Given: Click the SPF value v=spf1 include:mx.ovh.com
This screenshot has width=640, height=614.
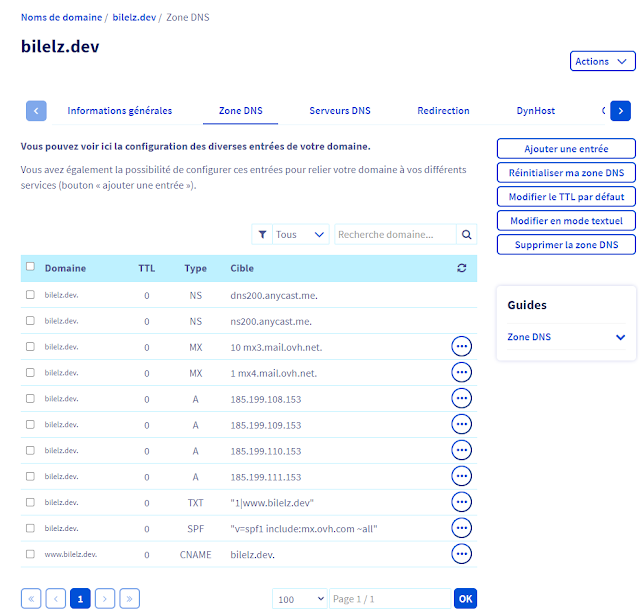Looking at the screenshot, I should click(x=304, y=529).
